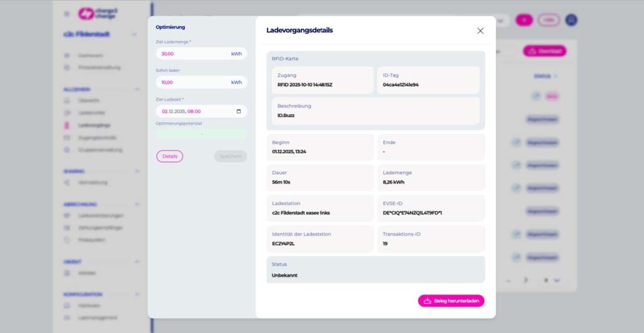Click the Zugangskontrolle sidebar icon

67,138
